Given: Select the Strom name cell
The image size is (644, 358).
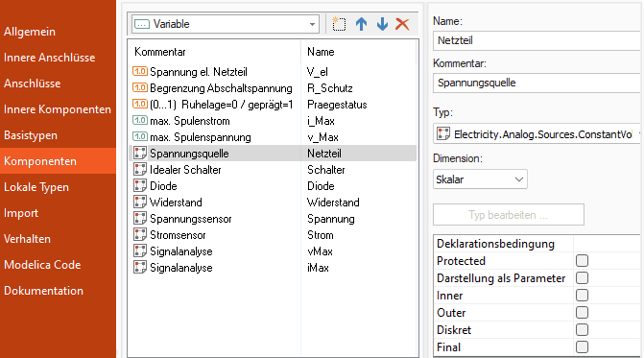Looking at the screenshot, I should tap(321, 235).
